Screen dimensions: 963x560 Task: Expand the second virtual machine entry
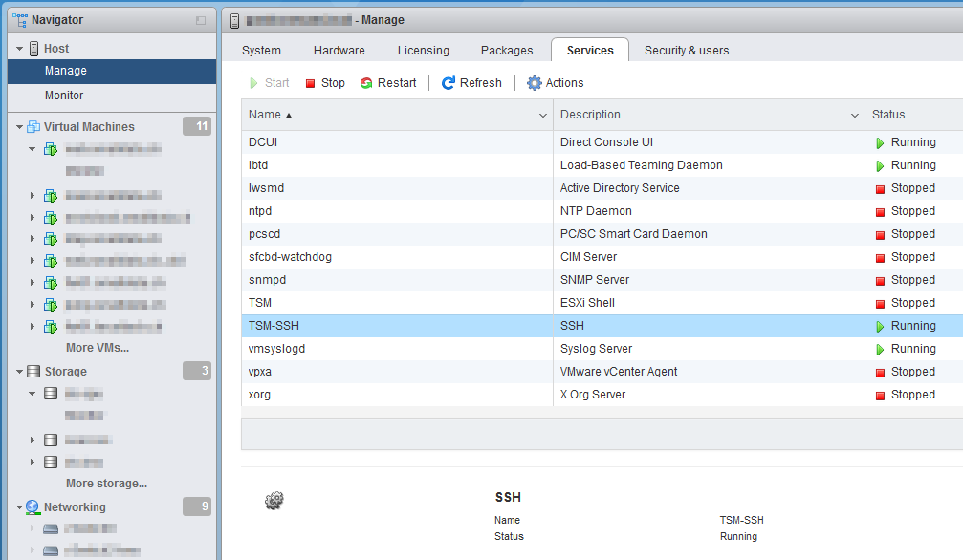click(x=32, y=195)
